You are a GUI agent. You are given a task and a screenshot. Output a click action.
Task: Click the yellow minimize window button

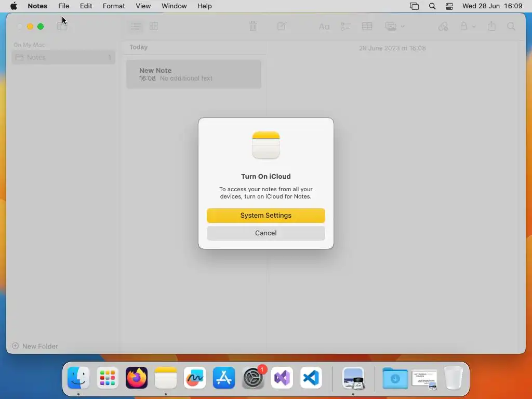click(x=30, y=26)
